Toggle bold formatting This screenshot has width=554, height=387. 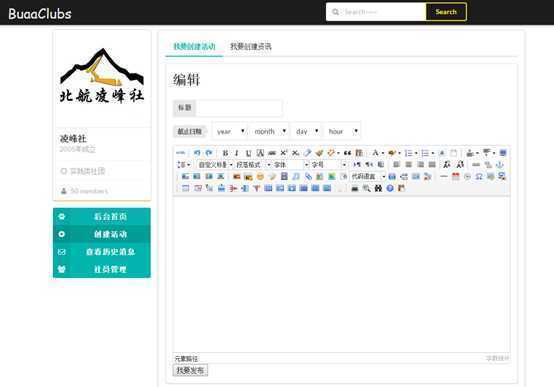pos(225,153)
